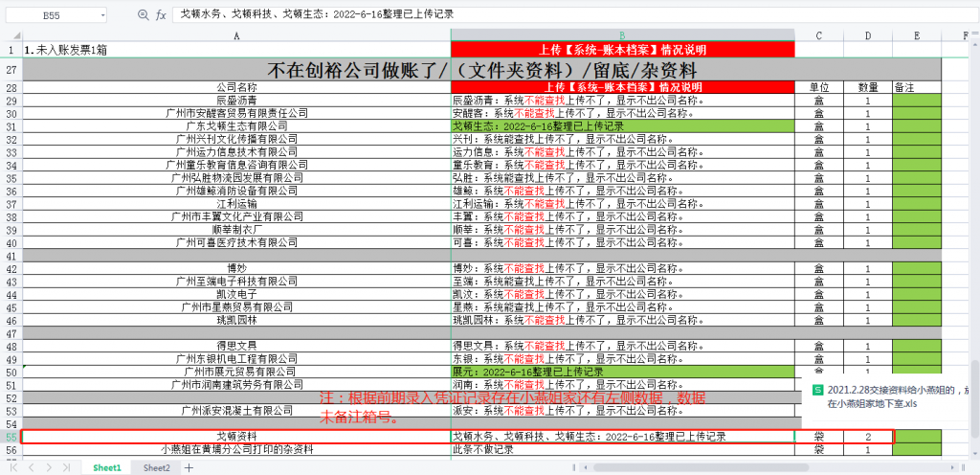This screenshot has width=980, height=475.
Task: Click the next sheet arrow
Action: click(x=49, y=467)
